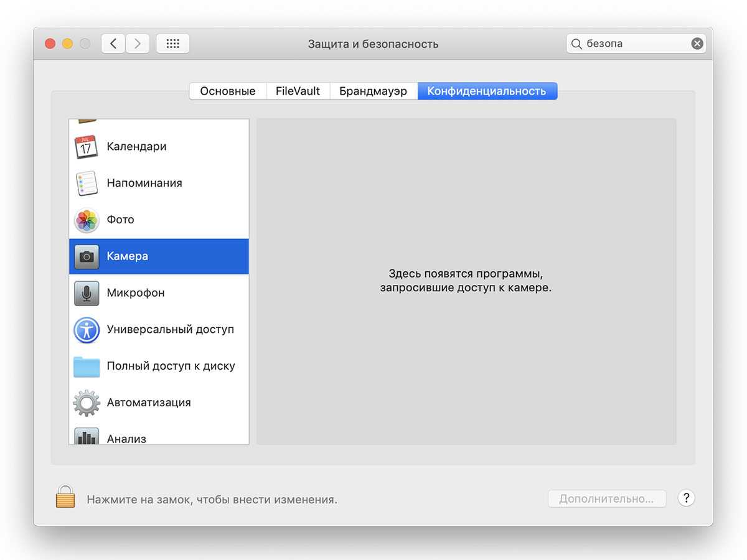Go back with the left chevron button
This screenshot has height=560, width=747.
pos(113,44)
